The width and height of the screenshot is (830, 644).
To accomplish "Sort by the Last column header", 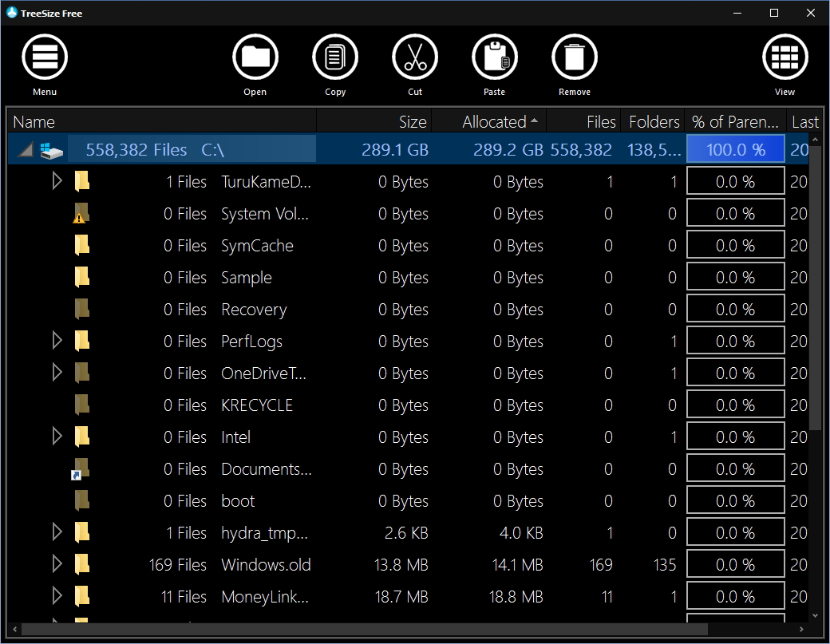I will 804,122.
